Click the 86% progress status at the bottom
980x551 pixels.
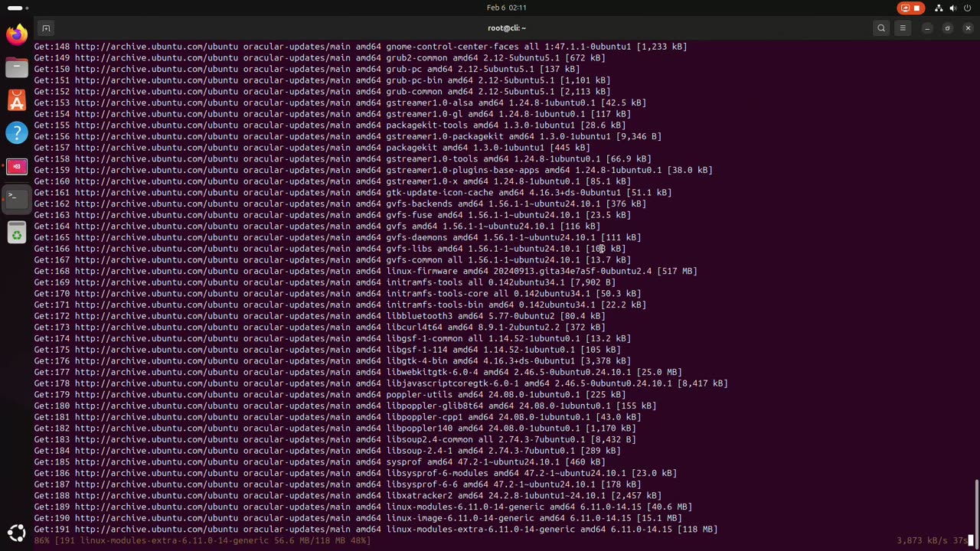pyautogui.click(x=202, y=540)
